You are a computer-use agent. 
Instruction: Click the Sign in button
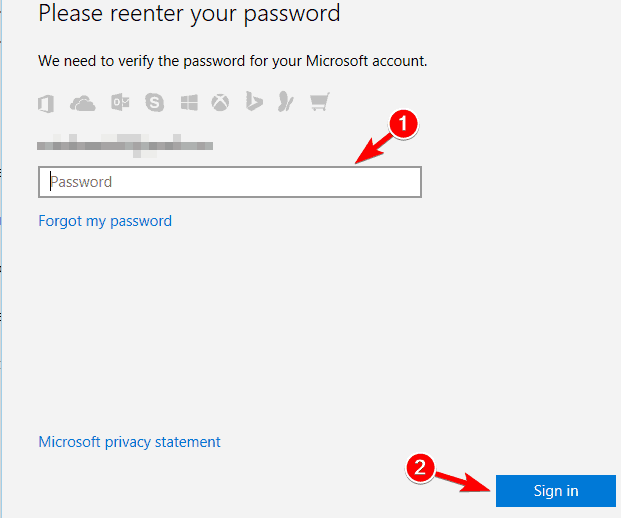point(556,491)
